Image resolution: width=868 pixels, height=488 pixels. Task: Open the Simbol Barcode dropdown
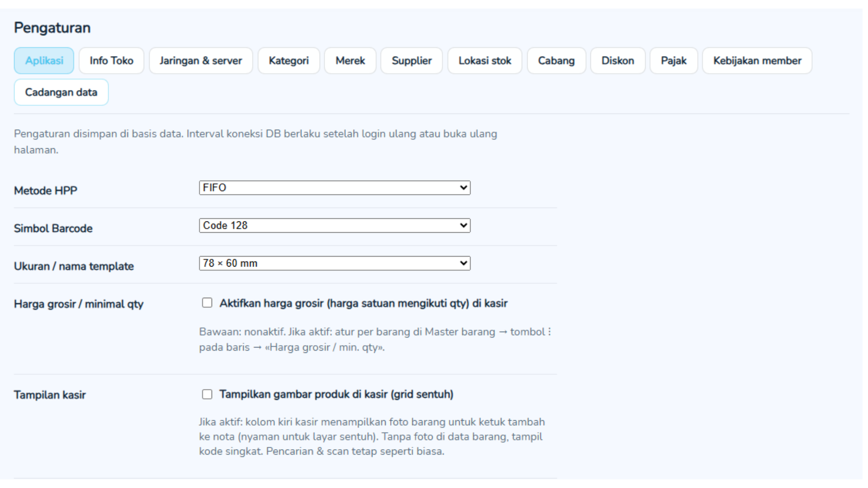pyautogui.click(x=335, y=225)
